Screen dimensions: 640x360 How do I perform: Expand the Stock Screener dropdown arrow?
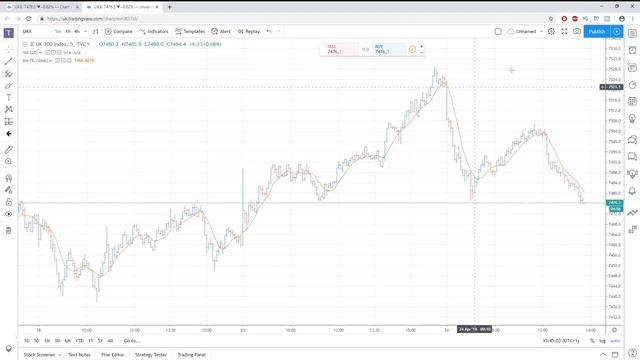(60, 355)
